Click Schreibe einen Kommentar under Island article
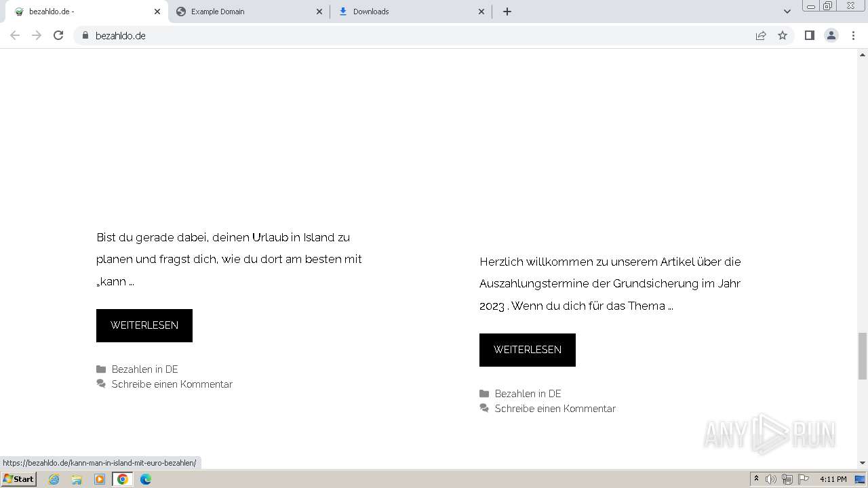 [172, 384]
